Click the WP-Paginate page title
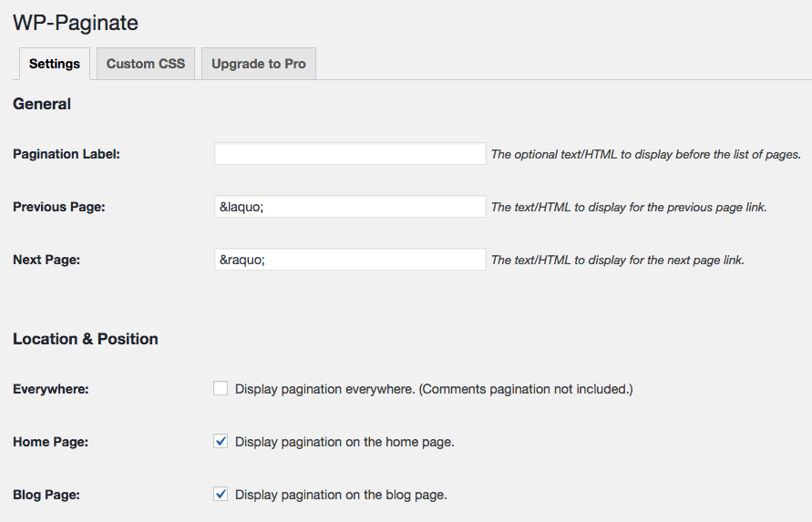The height and width of the screenshot is (522, 812). (x=76, y=23)
